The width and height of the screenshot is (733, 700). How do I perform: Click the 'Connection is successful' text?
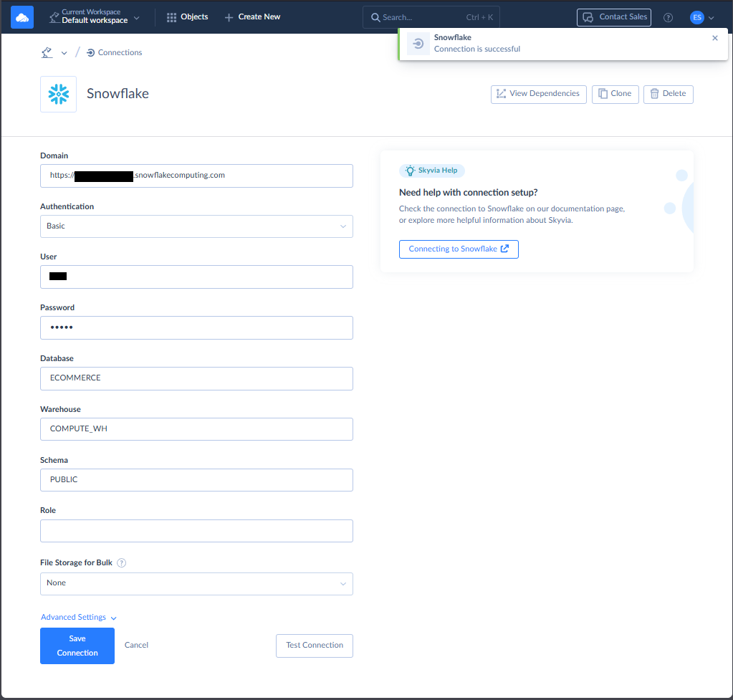(476, 49)
